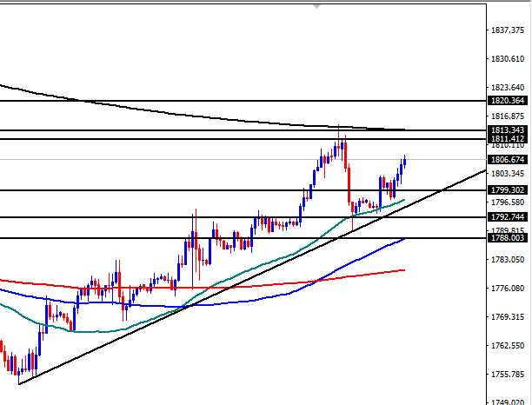Viewport: 532px width, 405px height.
Task: Click the 1803.345 price scale value
Action: click(x=508, y=174)
